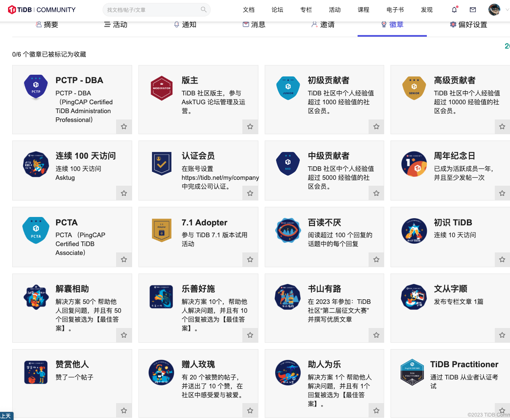Open the TiDB Practitioner title link
Viewport: 510px width, 420px height.
coord(464,364)
